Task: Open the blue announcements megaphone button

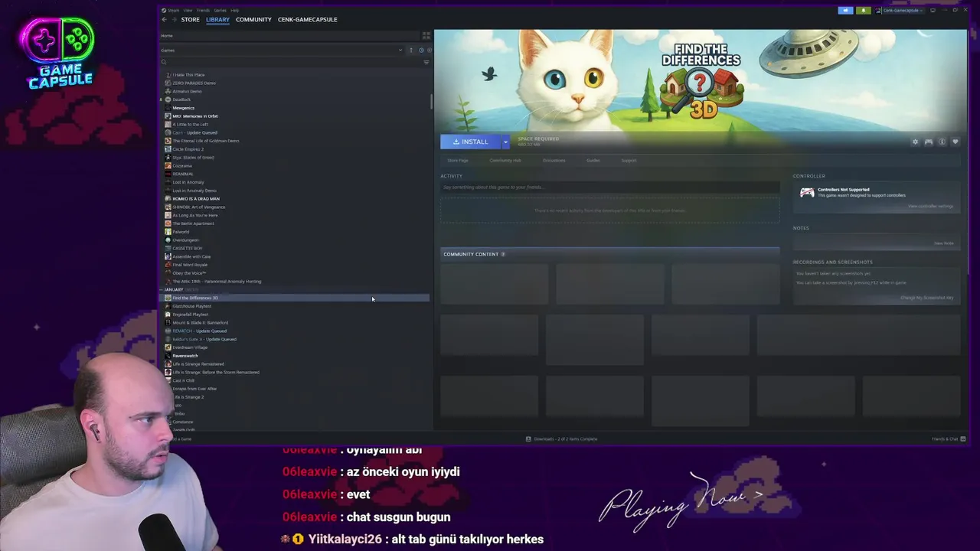Action: (845, 10)
